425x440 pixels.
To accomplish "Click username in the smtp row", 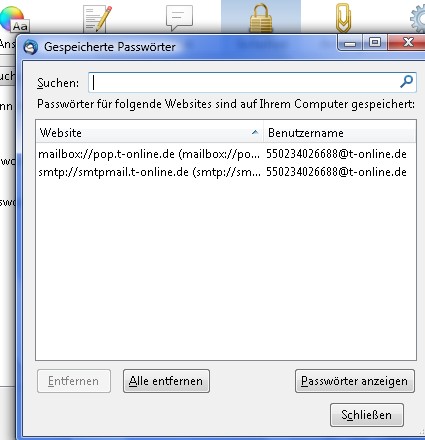I will pyautogui.click(x=336, y=172).
